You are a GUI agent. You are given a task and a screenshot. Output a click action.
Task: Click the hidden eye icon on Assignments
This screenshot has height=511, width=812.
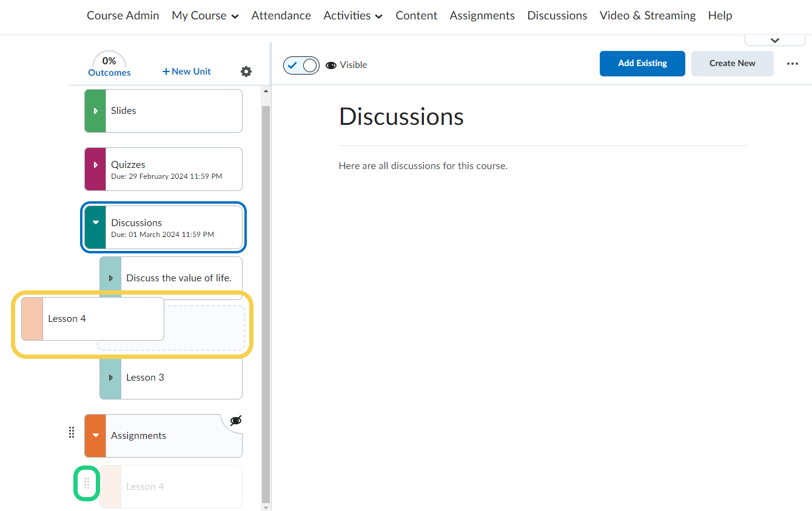coord(235,421)
